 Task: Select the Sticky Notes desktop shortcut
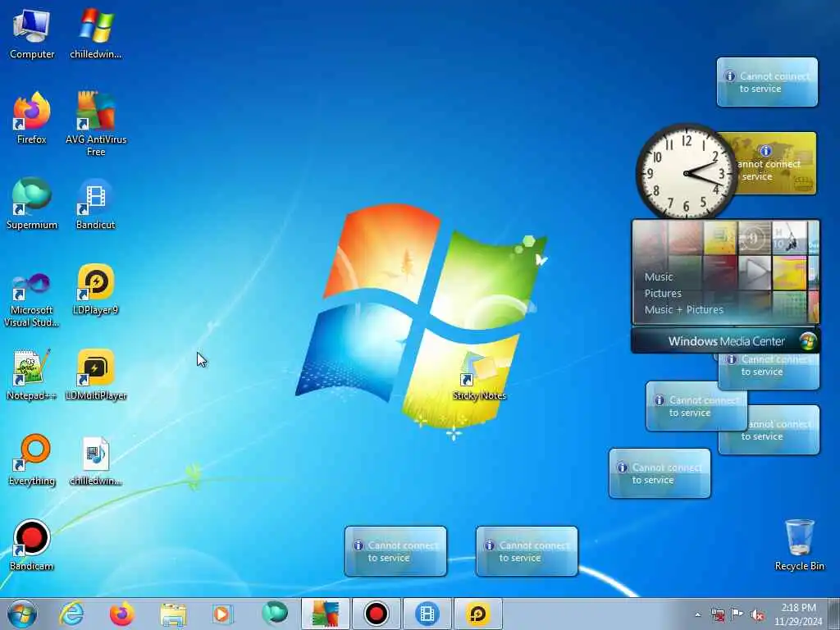[x=479, y=376]
